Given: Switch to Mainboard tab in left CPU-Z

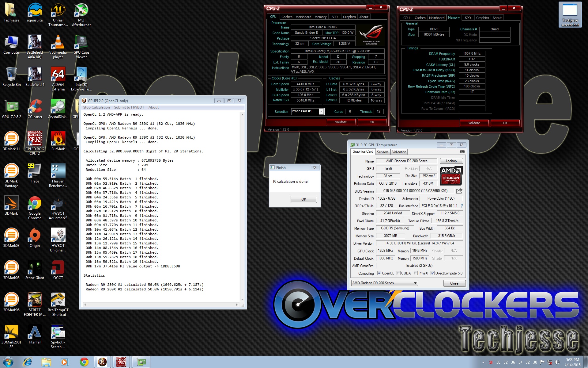Looking at the screenshot, I should click(303, 17).
